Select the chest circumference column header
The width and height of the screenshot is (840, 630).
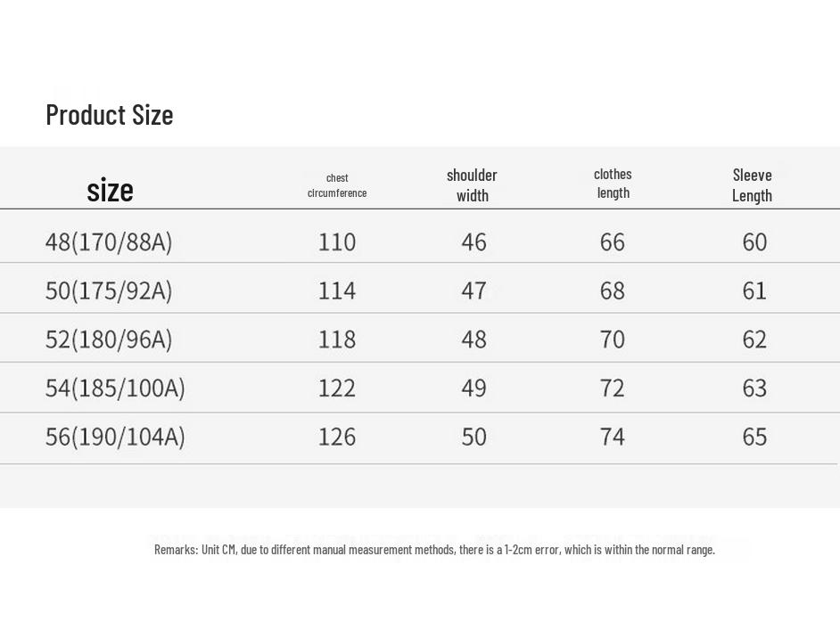[337, 185]
